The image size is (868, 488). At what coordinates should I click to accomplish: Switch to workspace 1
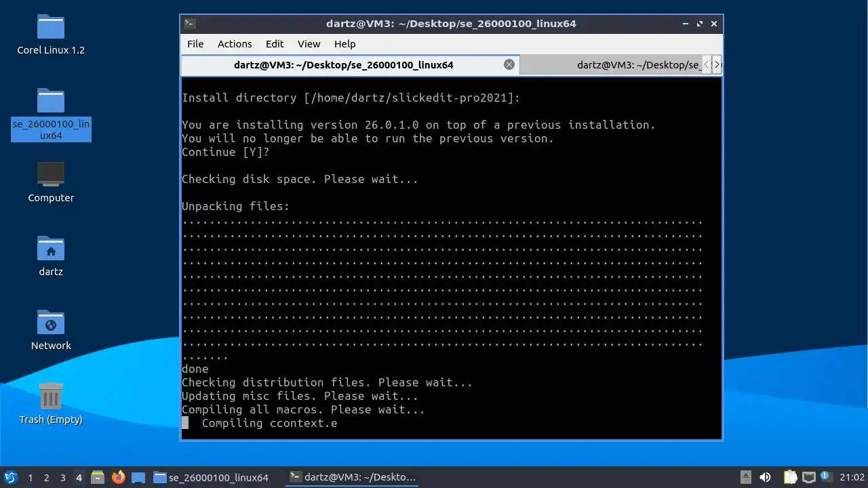point(30,477)
